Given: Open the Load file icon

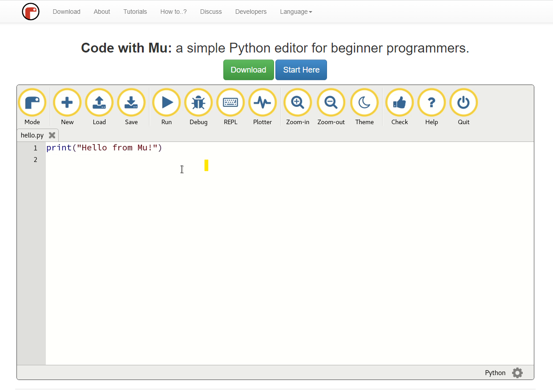Looking at the screenshot, I should pos(99,103).
